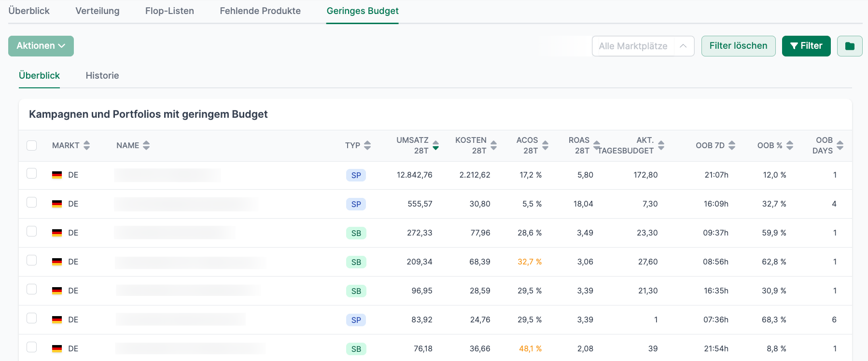Sort table by TYP column
The height and width of the screenshot is (361, 868).
[x=358, y=145]
